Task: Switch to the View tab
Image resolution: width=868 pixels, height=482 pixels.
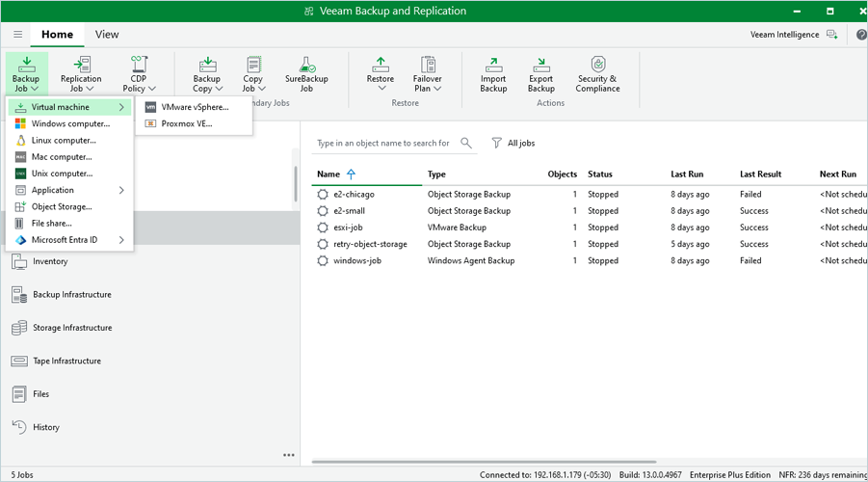Action: (x=107, y=35)
